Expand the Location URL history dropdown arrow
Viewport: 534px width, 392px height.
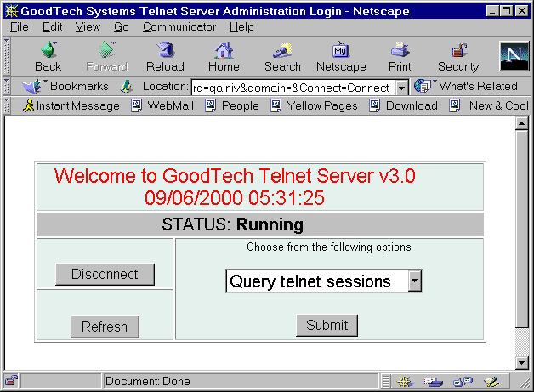click(402, 88)
